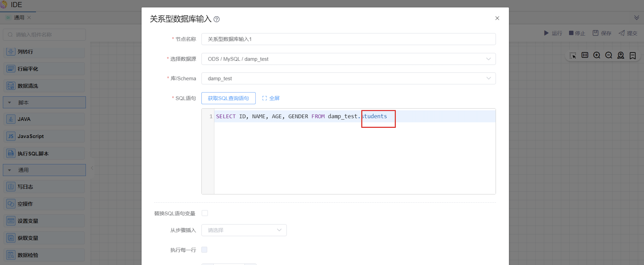Select the JavaScript component icon

click(11, 136)
